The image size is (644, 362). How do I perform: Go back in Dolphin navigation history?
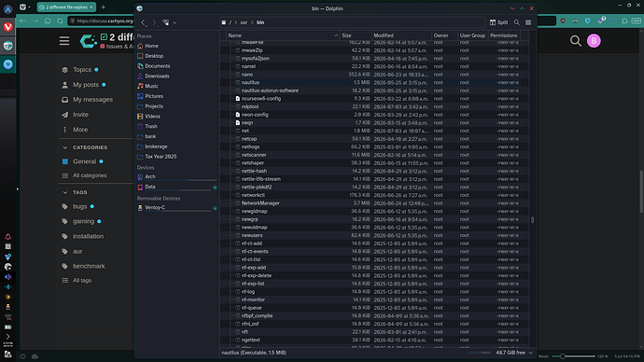143,22
